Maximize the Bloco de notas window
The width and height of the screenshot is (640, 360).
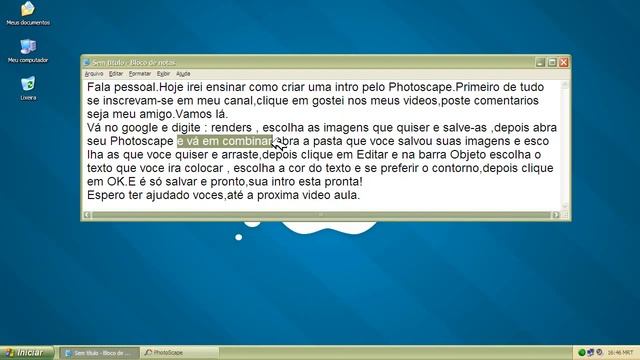click(552, 62)
